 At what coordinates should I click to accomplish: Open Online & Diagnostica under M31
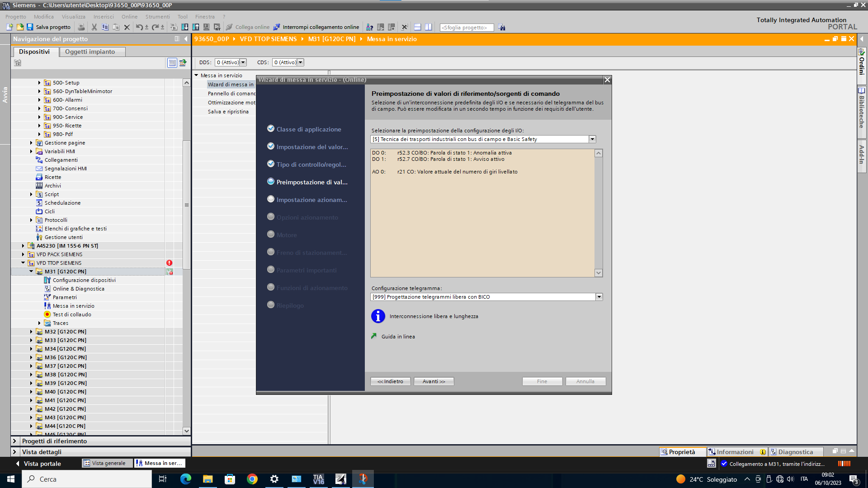[78, 289]
